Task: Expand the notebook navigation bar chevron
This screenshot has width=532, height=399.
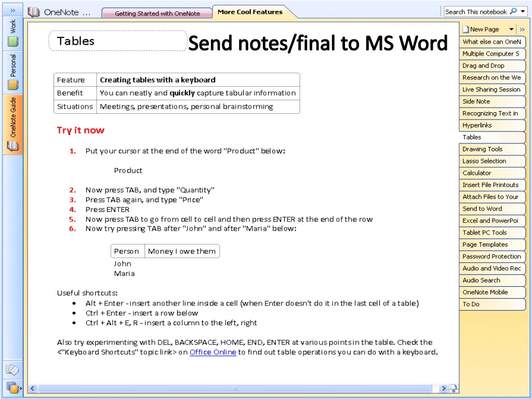Action: click(13, 10)
